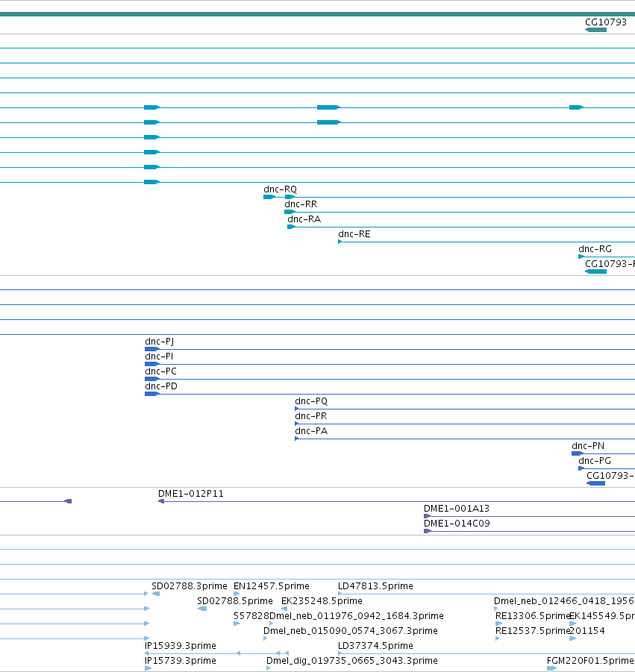
Task: Click the dnc-PI CDS label
Action: click(159, 357)
